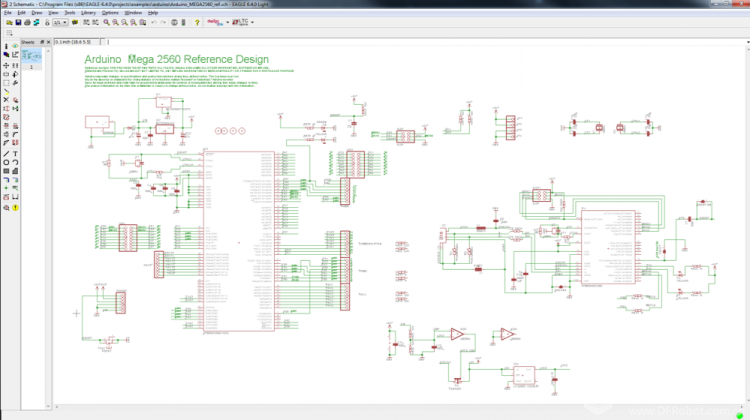This screenshot has width=750, height=420.
Task: Open the sheet selector 1/1 dropdown
Action: click(60, 22)
